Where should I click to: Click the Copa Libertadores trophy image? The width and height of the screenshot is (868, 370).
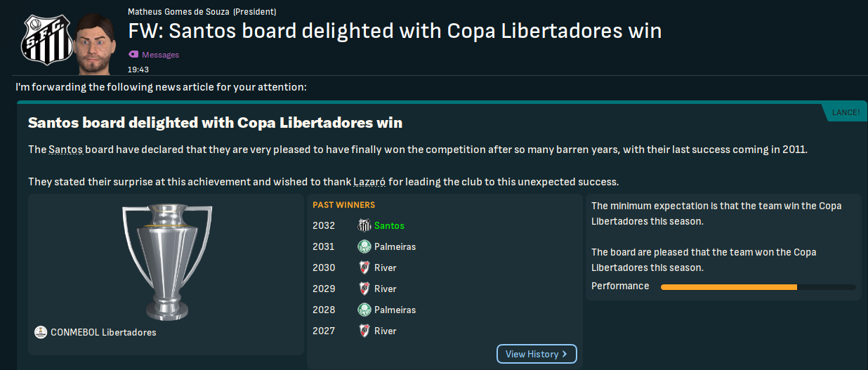[166, 260]
